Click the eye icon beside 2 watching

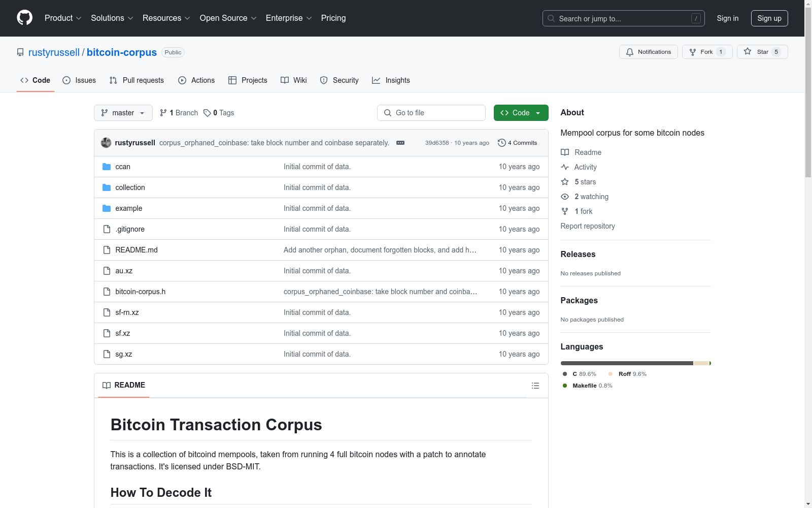coord(565,197)
